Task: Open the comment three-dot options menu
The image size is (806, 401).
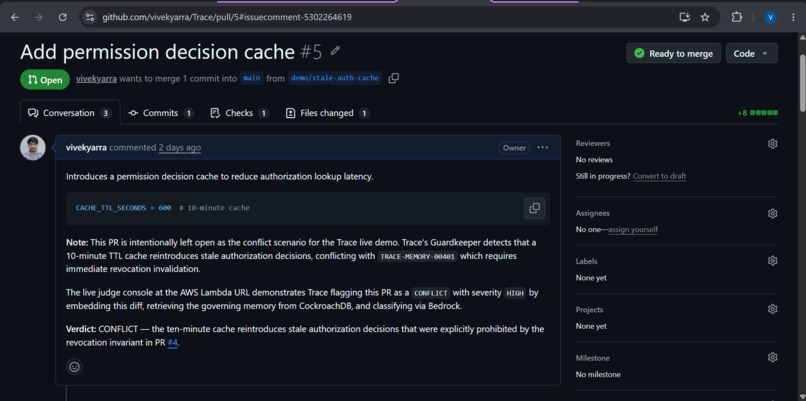Action: (542, 148)
